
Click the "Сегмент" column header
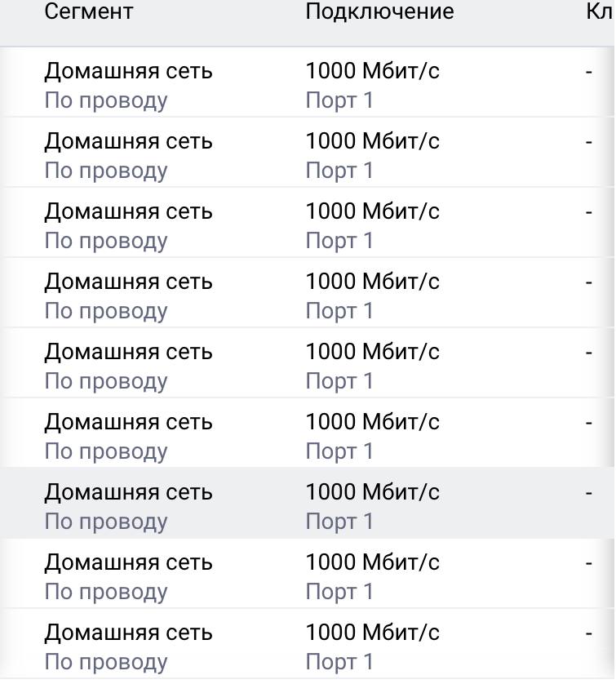coord(88,12)
